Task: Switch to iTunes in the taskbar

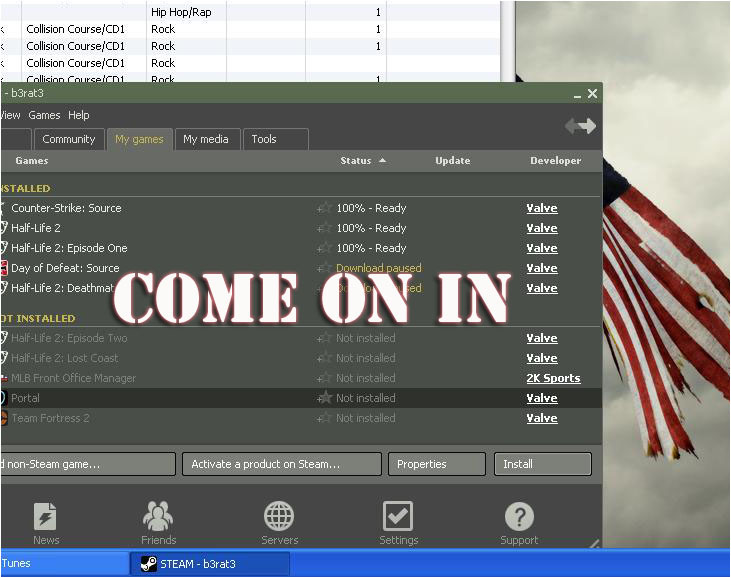Action: click(64, 564)
